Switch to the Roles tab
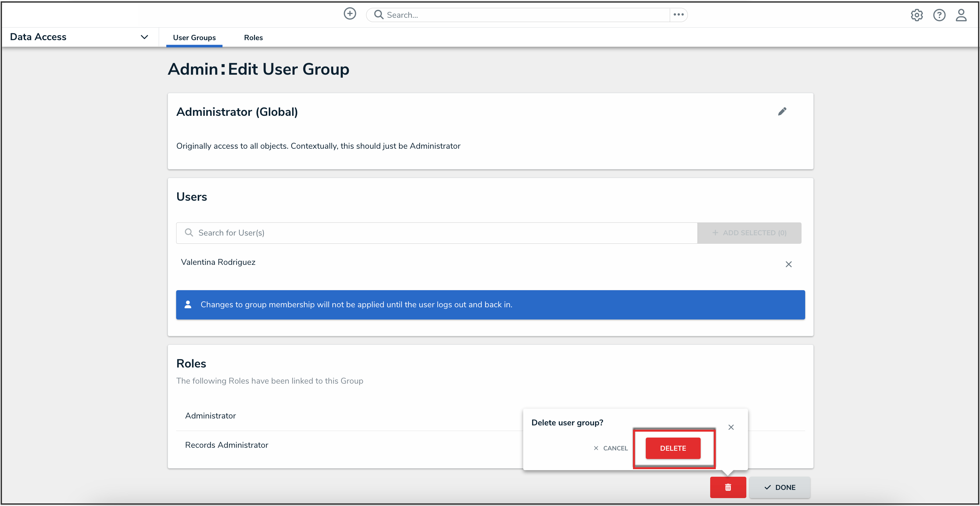The width and height of the screenshot is (980, 506). [253, 37]
